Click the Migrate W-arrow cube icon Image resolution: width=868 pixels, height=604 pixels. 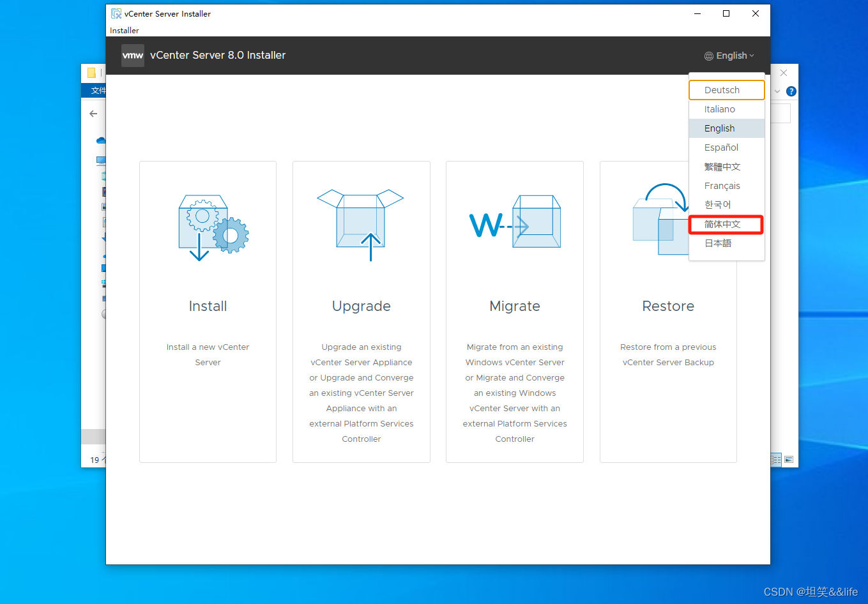(515, 222)
